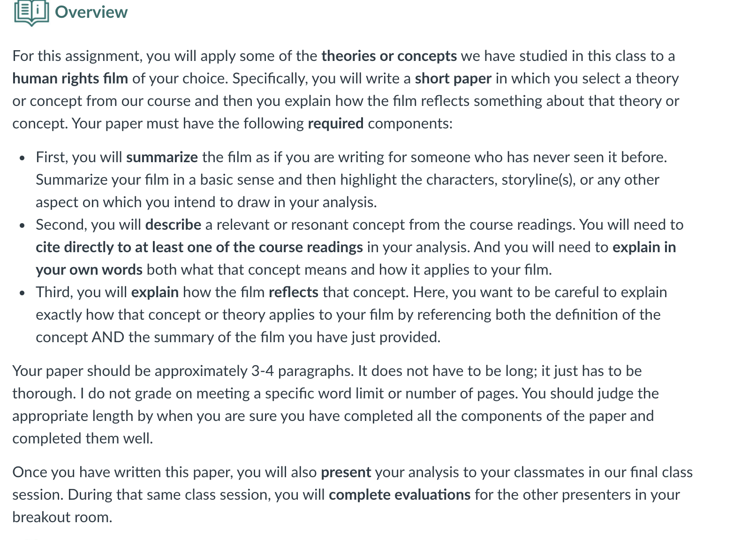Viewport: 756px width, 540px height.
Task: Select the bold short paper phrase
Action: coord(453,78)
